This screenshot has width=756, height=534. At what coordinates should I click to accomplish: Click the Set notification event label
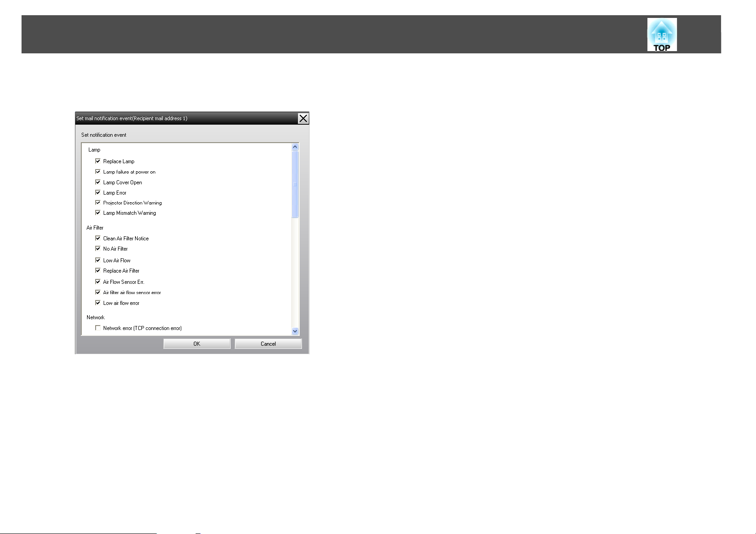click(x=104, y=135)
